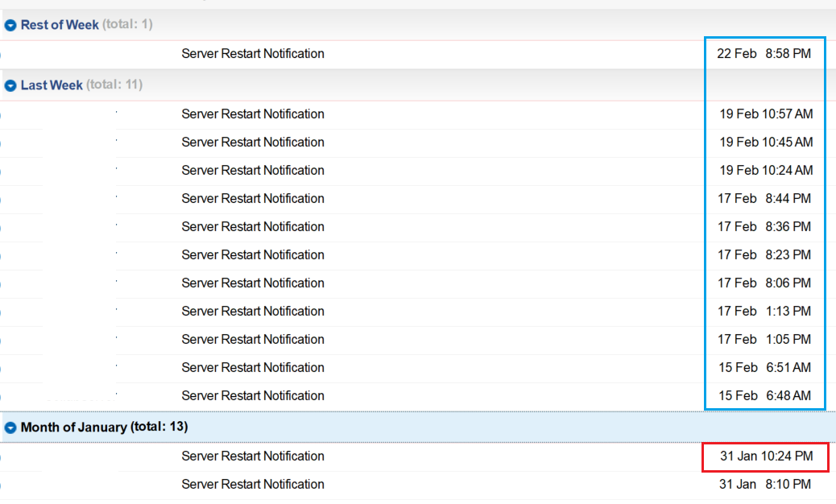Click the 15 Feb 6:48 AM timestamp

tap(764, 396)
